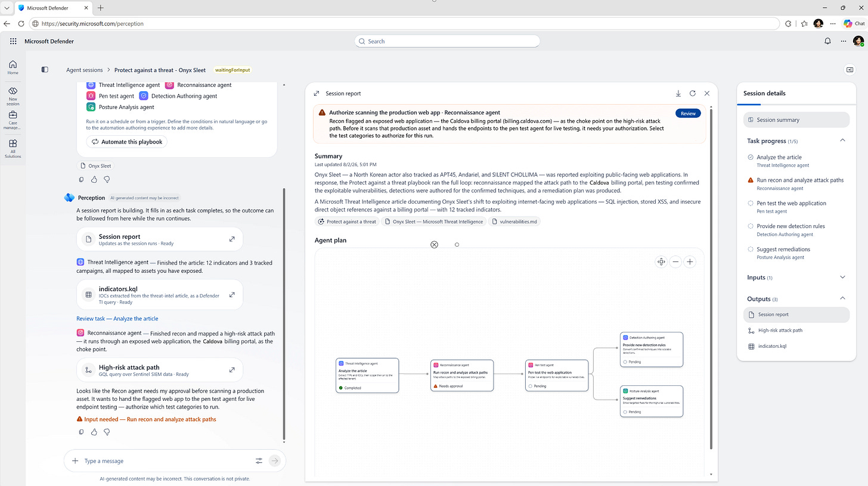Close the Session report panel
Screen dimensions: 868x486
coord(707,94)
